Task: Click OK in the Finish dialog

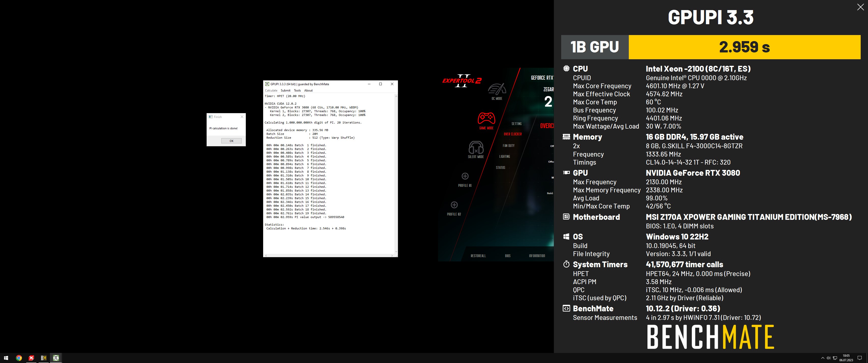Action: 231,141
